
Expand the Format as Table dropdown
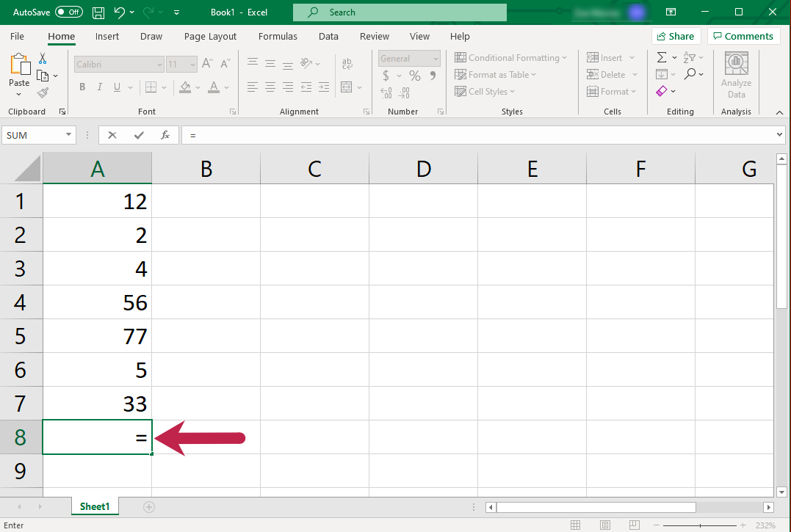pos(534,75)
